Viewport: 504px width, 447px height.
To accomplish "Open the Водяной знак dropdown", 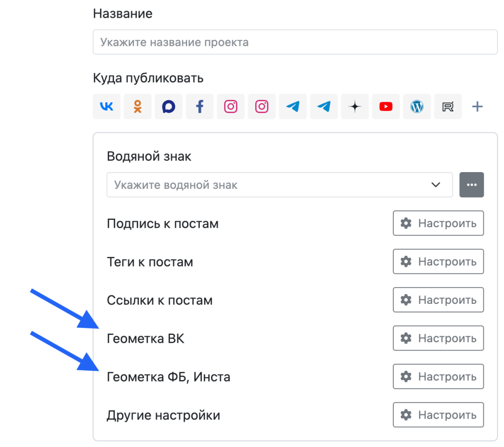I will pos(279,185).
